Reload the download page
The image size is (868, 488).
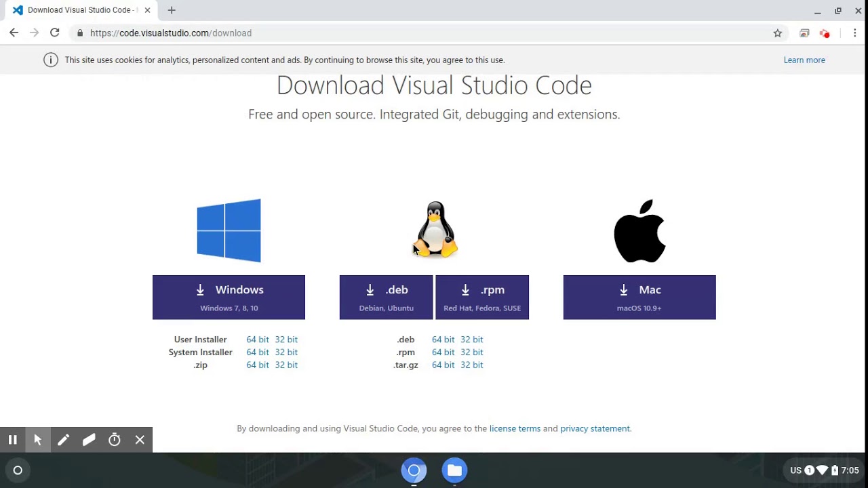pos(55,33)
